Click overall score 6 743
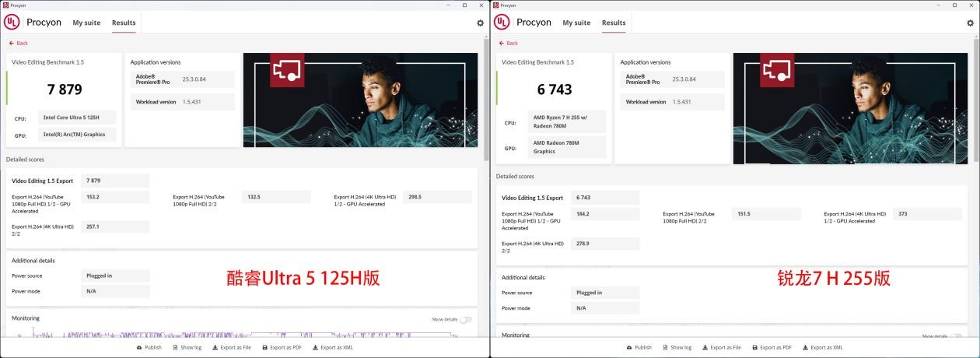Screen dimensions: 980x358 [x=555, y=89]
